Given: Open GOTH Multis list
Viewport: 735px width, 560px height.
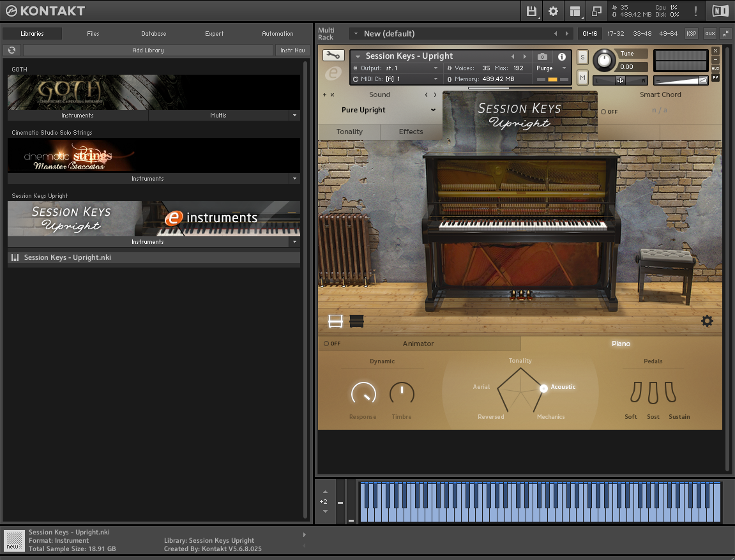Looking at the screenshot, I should (218, 116).
